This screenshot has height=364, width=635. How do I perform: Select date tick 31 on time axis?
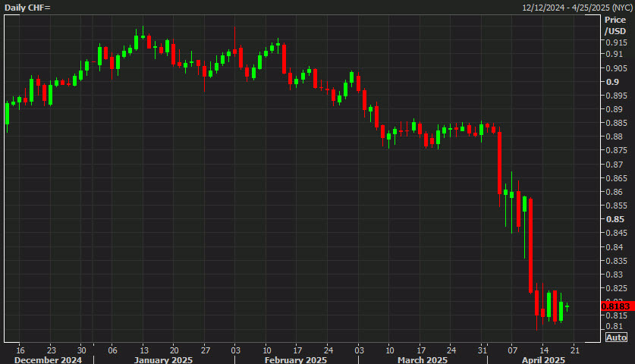click(x=482, y=350)
